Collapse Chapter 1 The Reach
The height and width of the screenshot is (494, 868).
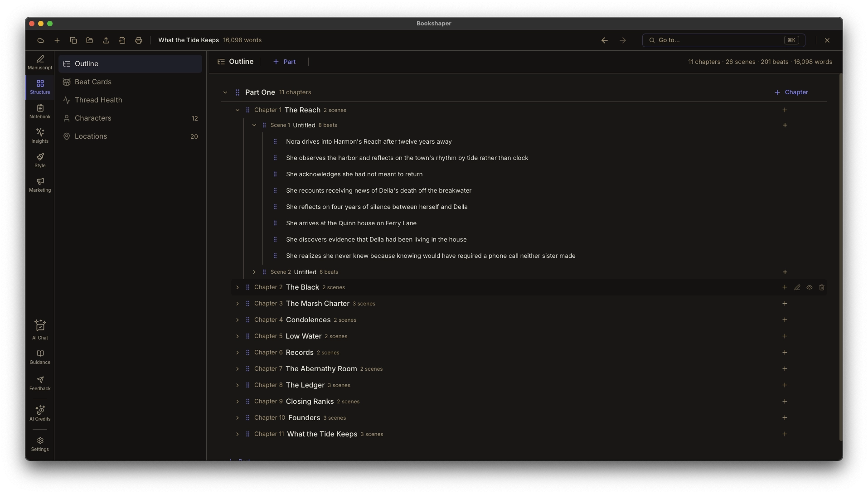(238, 110)
